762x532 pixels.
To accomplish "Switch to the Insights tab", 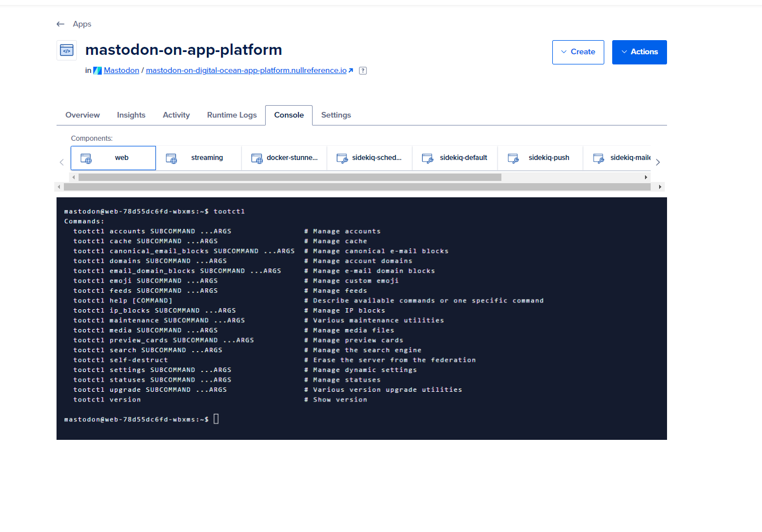I will click(131, 115).
